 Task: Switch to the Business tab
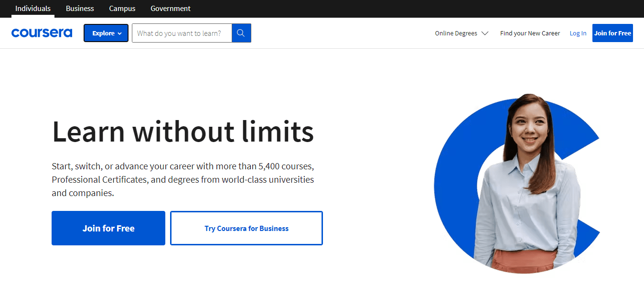coord(80,9)
